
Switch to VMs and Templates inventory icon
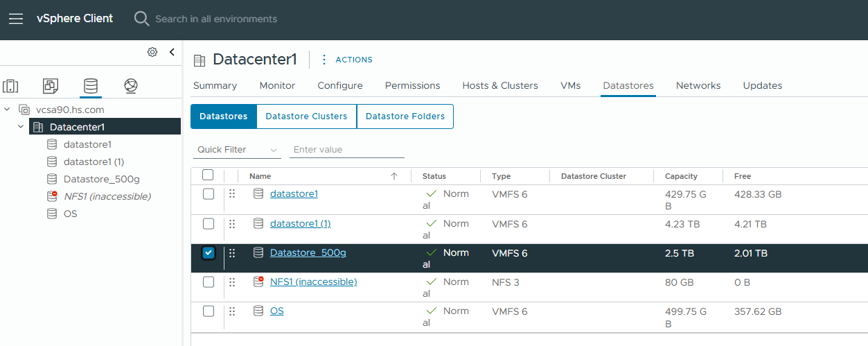click(51, 86)
